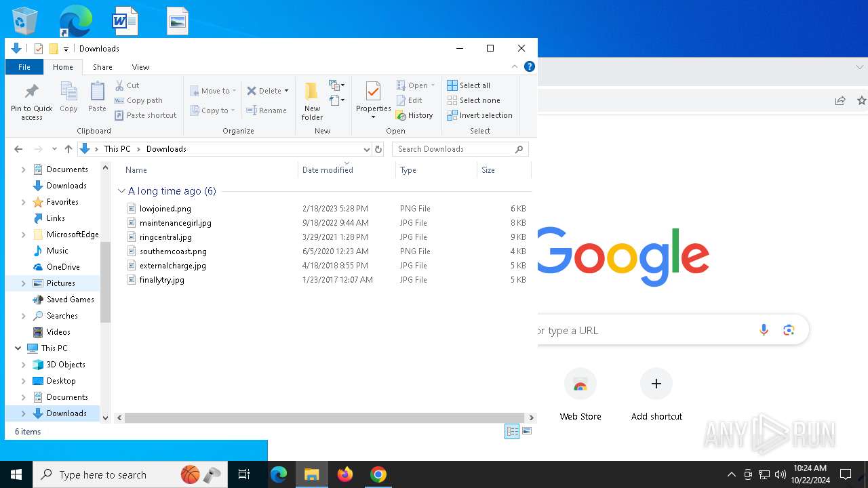Open the History command

tap(414, 115)
